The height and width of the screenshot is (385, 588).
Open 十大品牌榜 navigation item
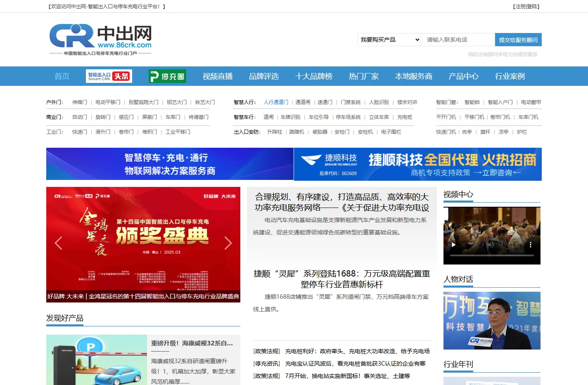coord(314,76)
